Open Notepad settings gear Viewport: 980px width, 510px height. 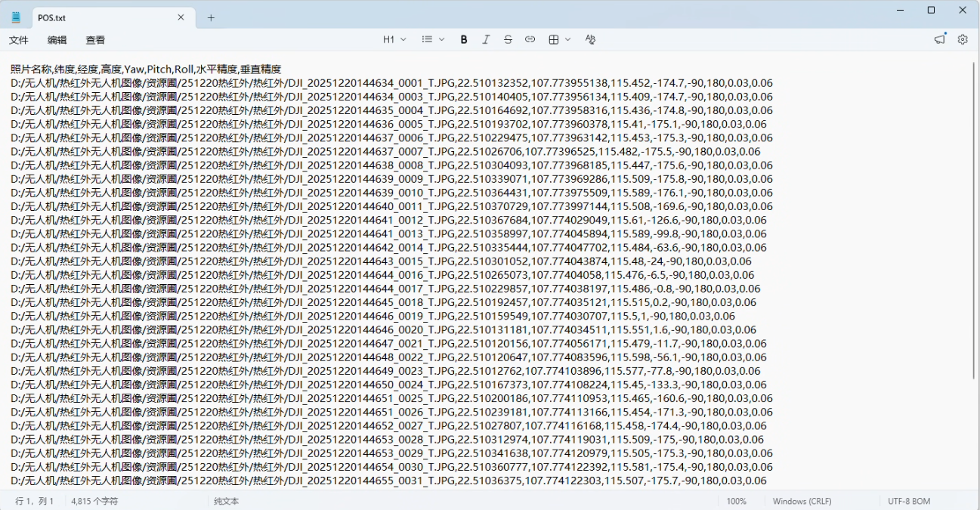pos(963,39)
